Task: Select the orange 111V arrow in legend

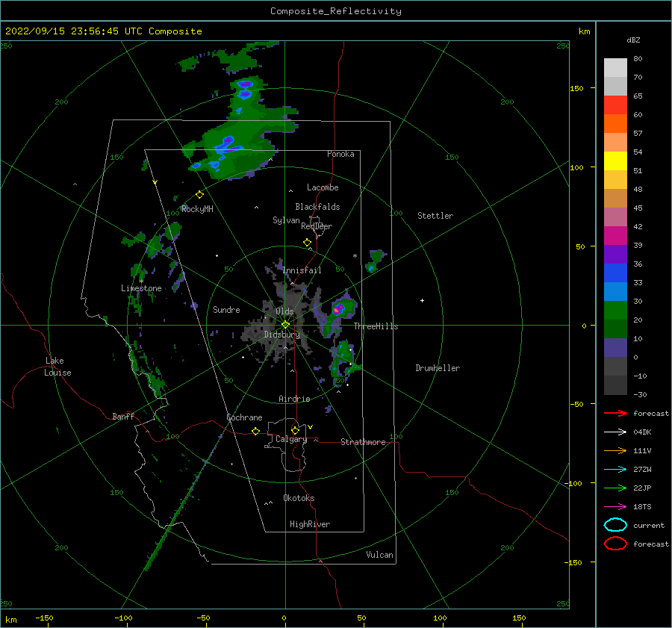Action: tap(615, 450)
